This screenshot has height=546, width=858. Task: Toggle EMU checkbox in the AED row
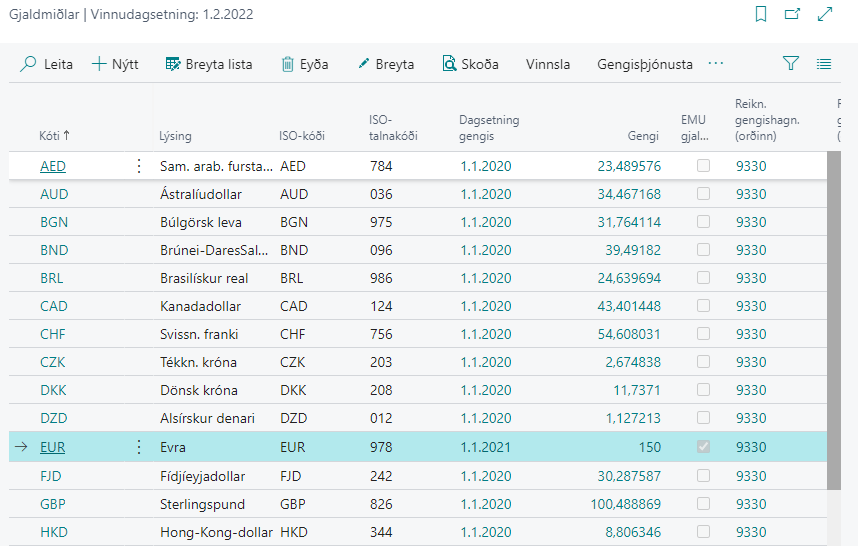(x=703, y=166)
